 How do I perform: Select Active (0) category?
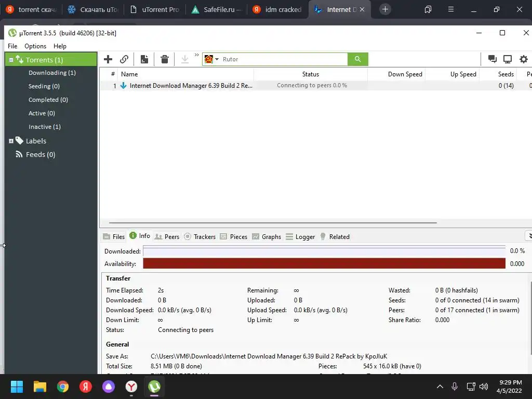pos(42,113)
